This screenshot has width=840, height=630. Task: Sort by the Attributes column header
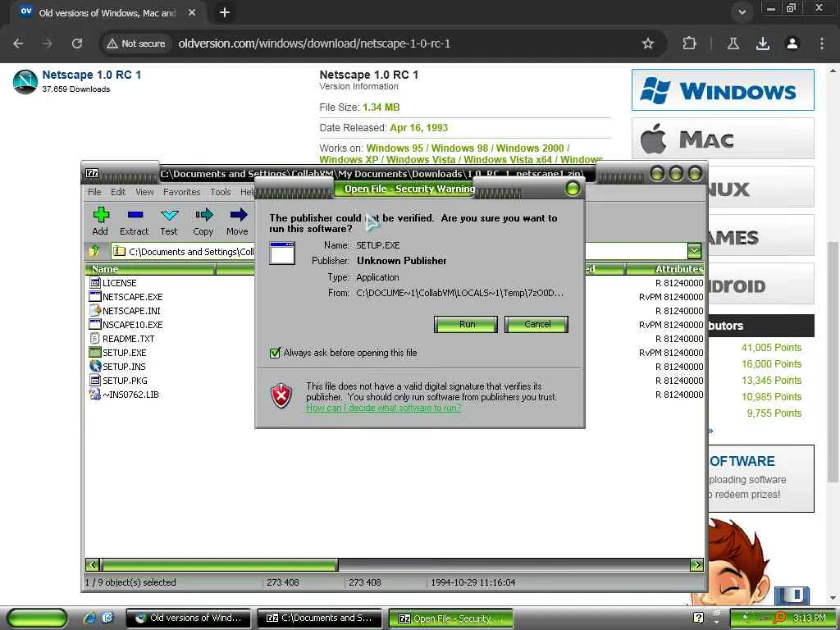pyautogui.click(x=664, y=269)
